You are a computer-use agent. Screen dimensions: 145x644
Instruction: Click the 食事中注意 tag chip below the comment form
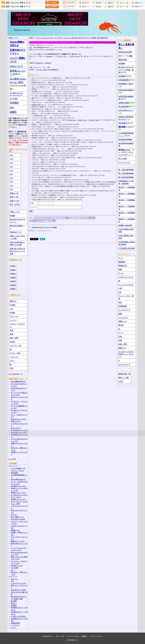point(91,218)
